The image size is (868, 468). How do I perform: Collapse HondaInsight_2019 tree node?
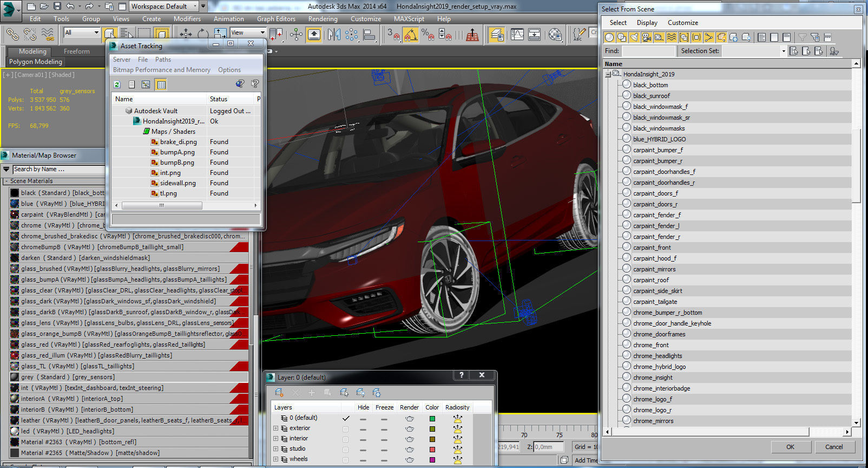coord(609,74)
